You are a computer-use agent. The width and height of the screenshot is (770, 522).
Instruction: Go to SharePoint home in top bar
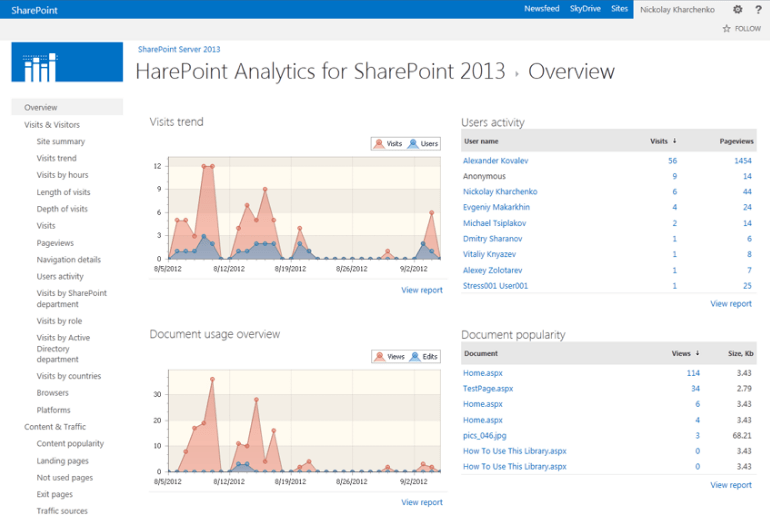34,10
